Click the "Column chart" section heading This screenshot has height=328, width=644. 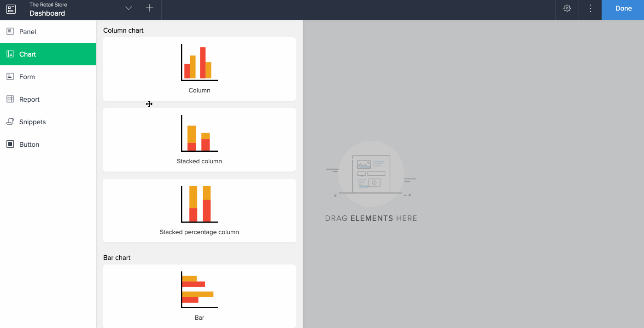pos(123,30)
